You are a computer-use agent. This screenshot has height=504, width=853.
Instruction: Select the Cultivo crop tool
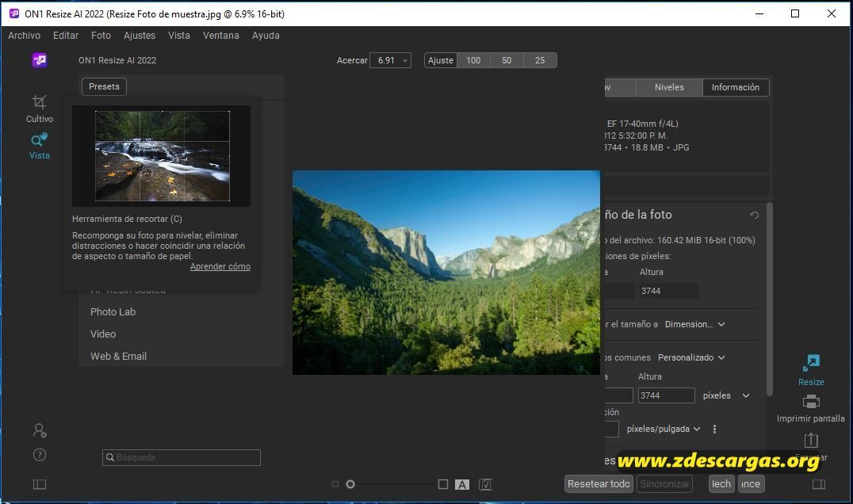39,109
